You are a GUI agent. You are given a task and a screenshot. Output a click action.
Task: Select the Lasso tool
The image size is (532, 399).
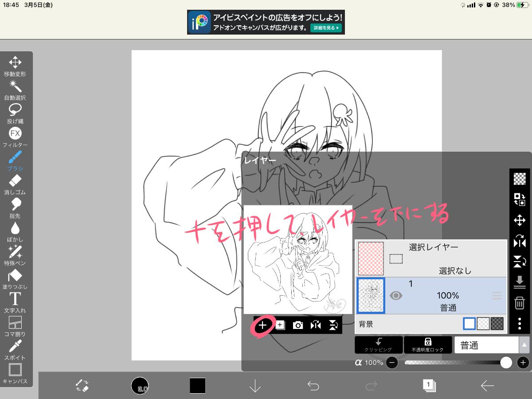[15, 113]
